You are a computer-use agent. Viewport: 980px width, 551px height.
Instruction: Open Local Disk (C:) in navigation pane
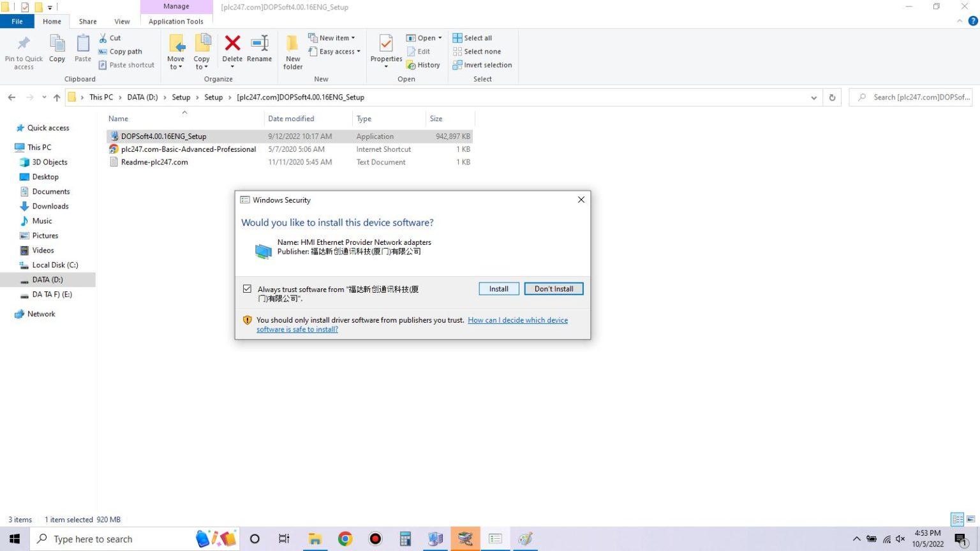click(55, 265)
